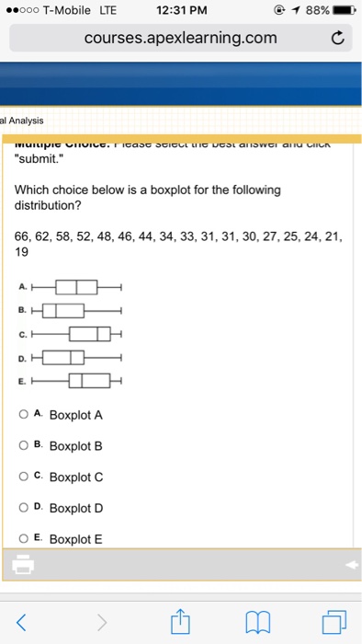Tap the Safari back arrow

(22, 622)
